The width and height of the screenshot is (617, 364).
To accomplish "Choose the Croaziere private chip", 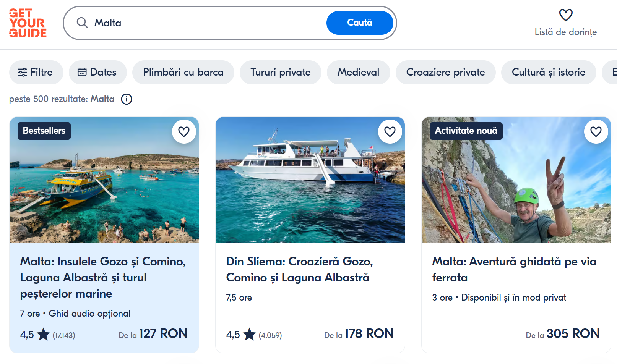I will tap(445, 72).
